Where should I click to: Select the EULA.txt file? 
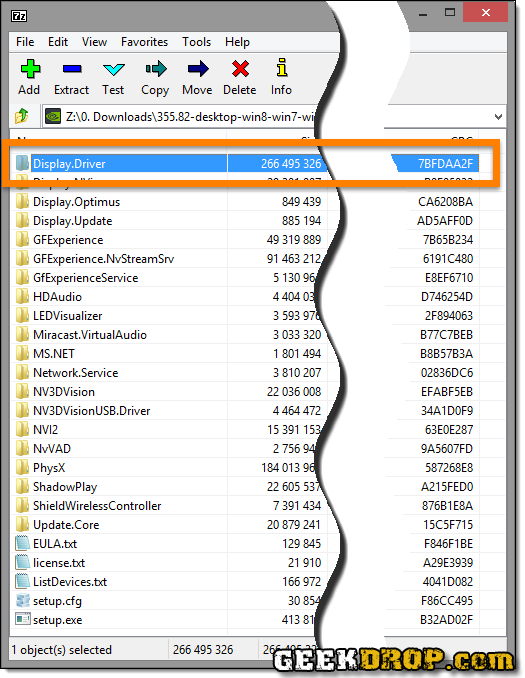(x=55, y=544)
